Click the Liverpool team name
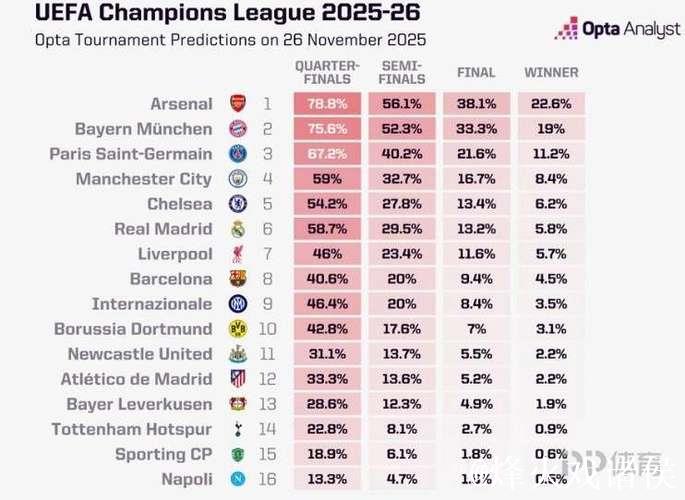685x500 pixels. point(175,254)
